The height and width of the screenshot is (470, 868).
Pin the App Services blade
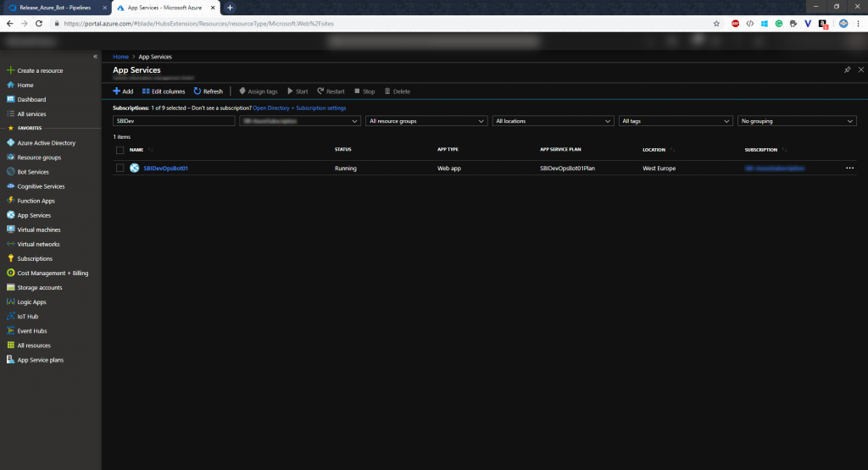847,69
